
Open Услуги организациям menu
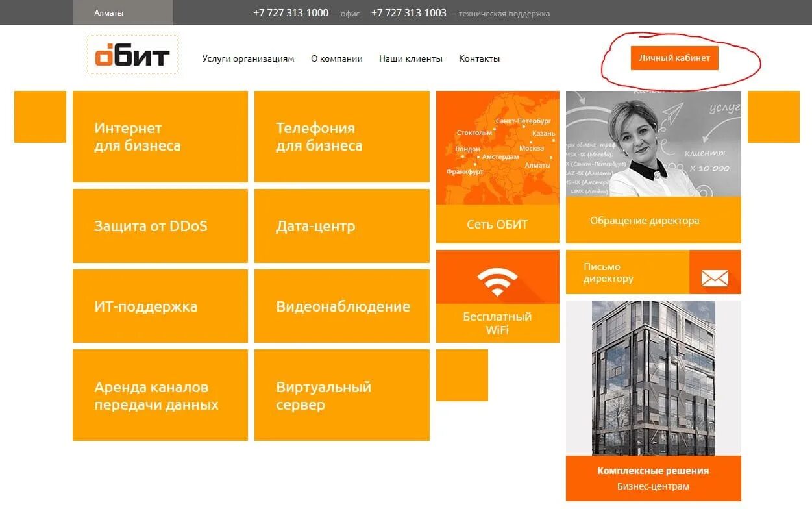(248, 58)
